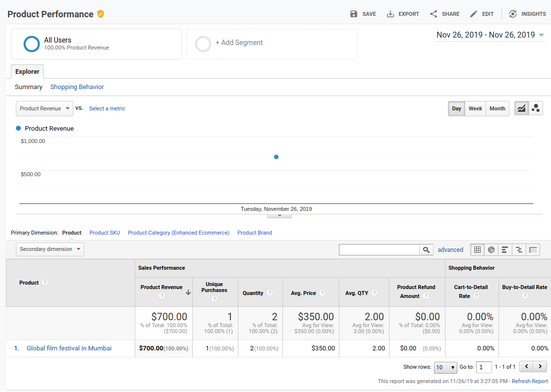Click the Export download icon
The width and height of the screenshot is (551, 392).
[390, 14]
